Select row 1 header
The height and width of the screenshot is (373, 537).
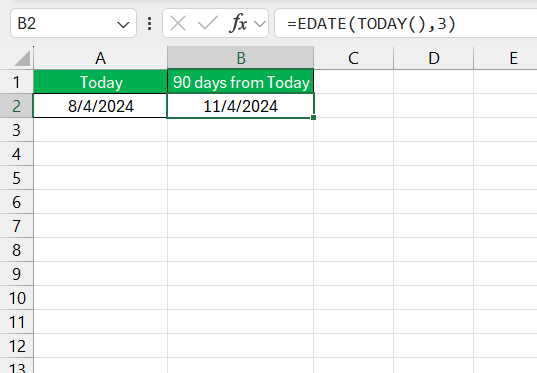coord(16,82)
